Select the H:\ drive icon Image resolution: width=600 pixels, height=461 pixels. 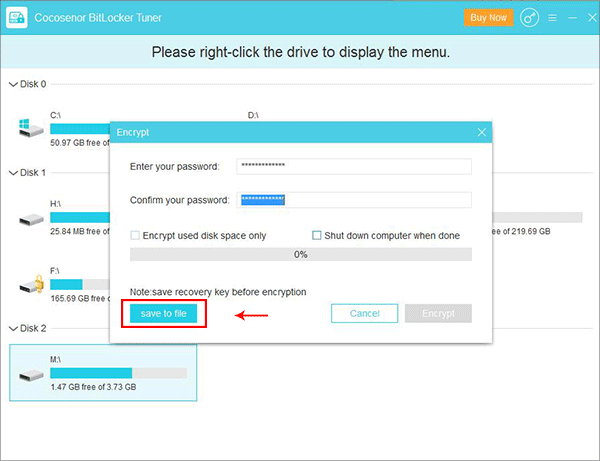[31, 219]
